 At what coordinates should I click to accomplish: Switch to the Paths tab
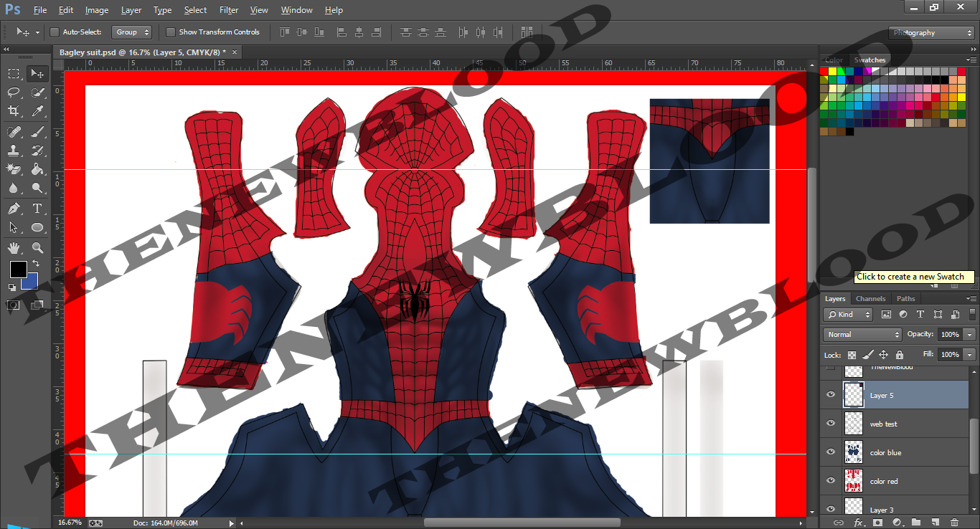[906, 299]
